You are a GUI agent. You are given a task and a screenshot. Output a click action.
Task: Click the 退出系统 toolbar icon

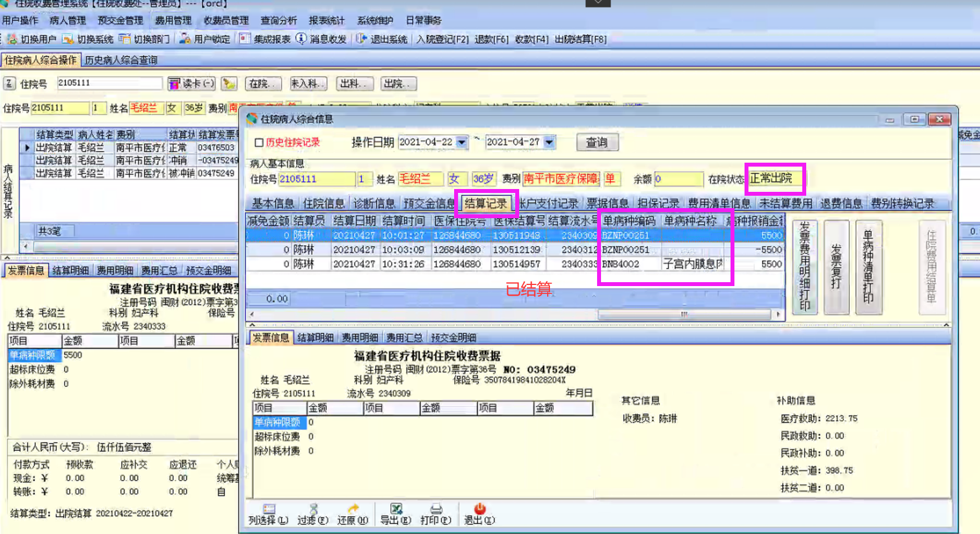362,39
